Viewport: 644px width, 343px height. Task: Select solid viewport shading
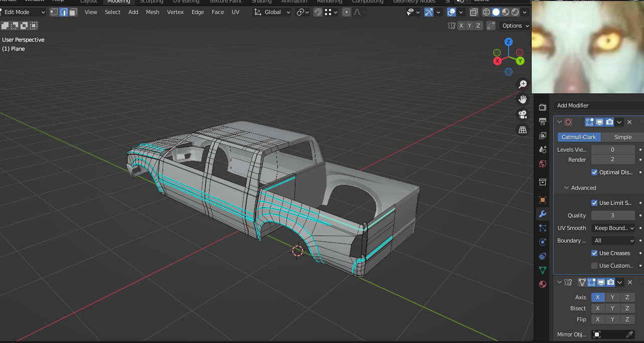point(496,12)
